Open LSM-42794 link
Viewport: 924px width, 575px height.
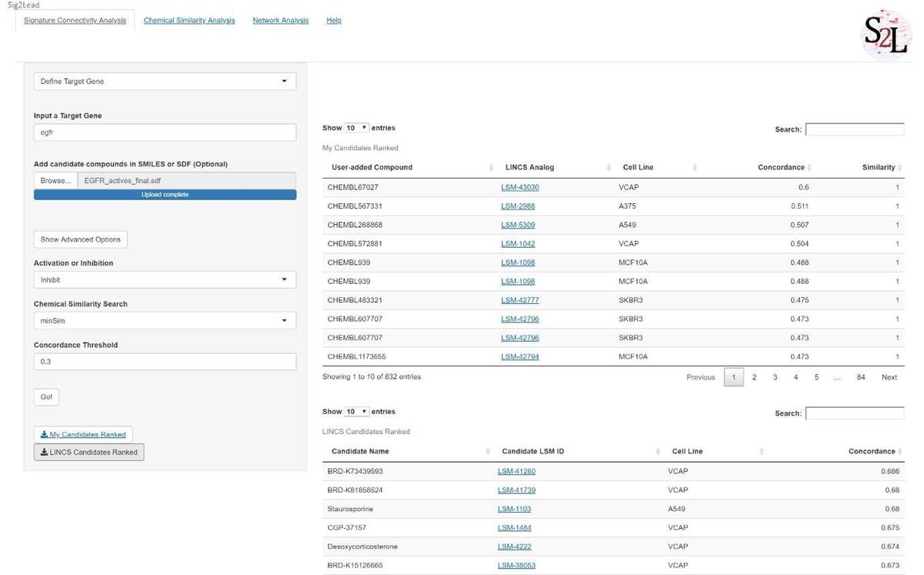coord(520,357)
